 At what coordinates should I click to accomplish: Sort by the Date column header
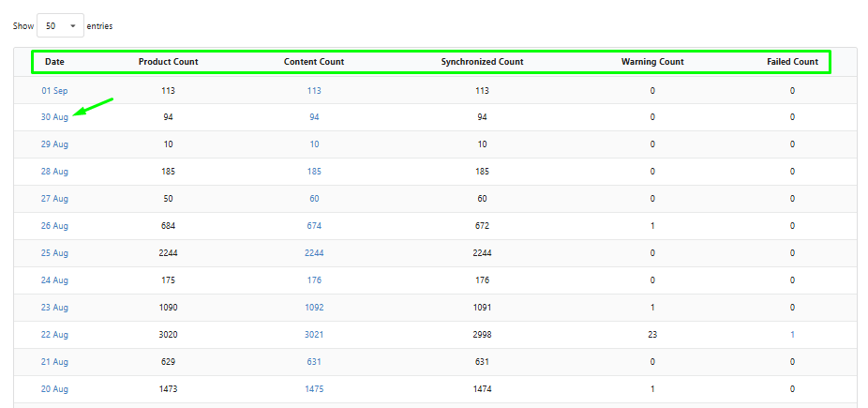pyautogui.click(x=54, y=62)
